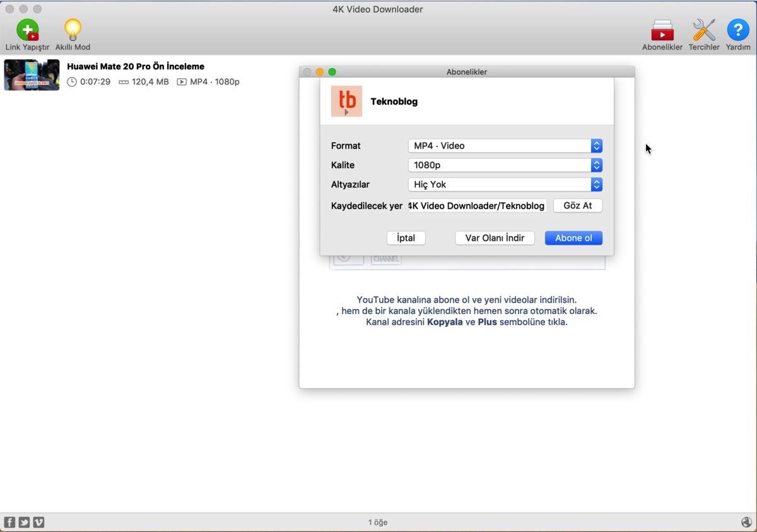
Task: Open Yardım help question mark icon
Action: 738,30
